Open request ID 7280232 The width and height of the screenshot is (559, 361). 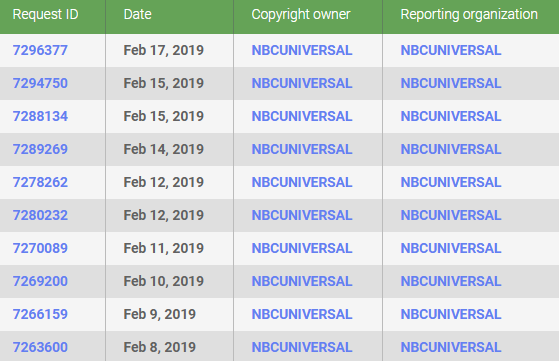pos(40,215)
